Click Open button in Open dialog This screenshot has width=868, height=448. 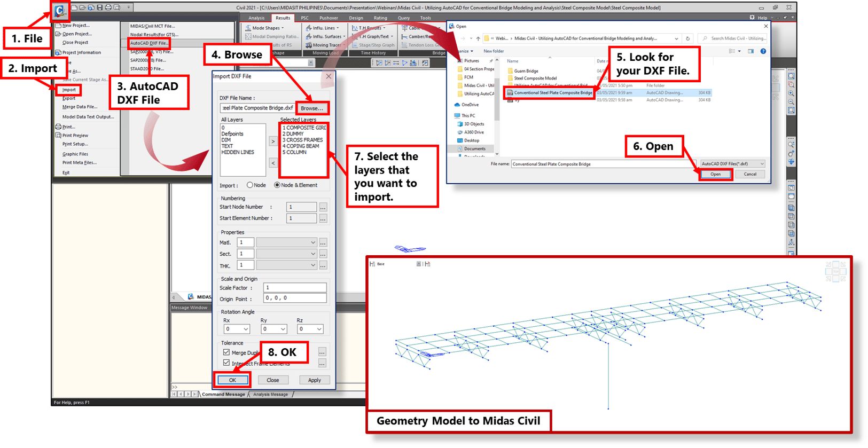coord(715,174)
